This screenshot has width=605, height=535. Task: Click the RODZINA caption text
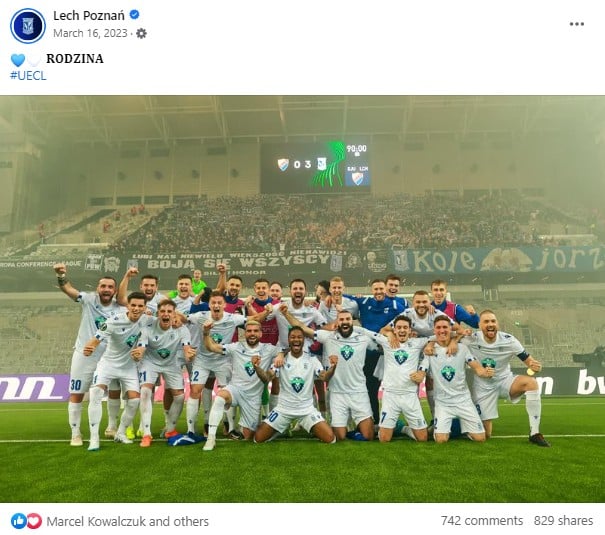point(75,59)
